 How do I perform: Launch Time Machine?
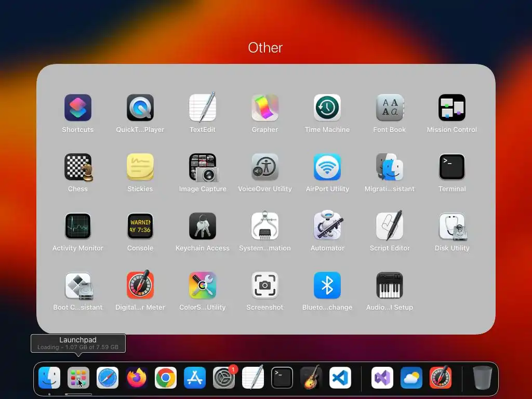(x=327, y=108)
